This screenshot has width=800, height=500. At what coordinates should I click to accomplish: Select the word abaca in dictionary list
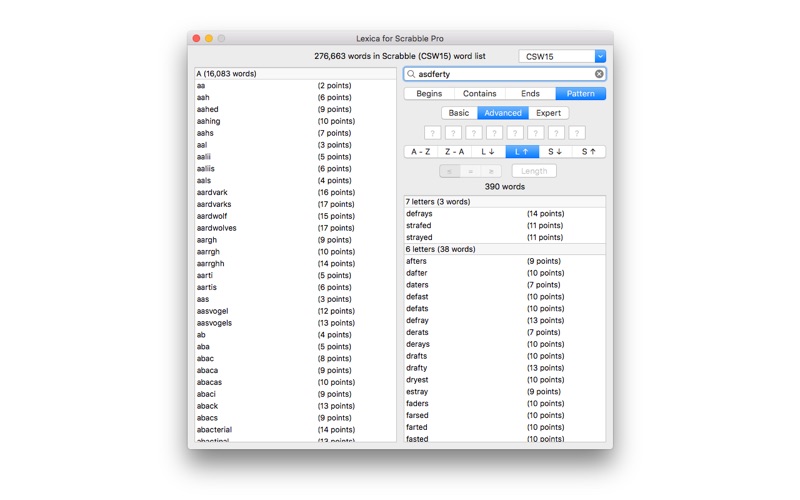295,370
